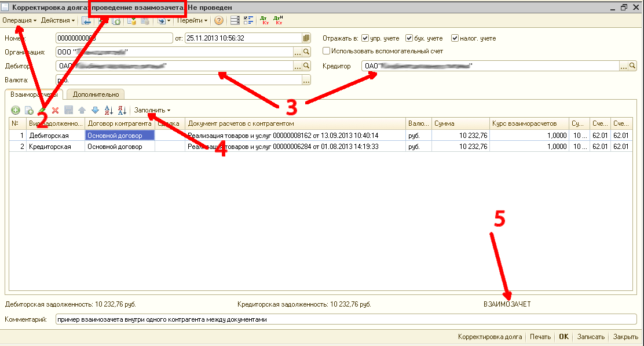Click the greyed-out document icon after the coins icon
The width and height of the screenshot is (644, 346).
(145, 20)
